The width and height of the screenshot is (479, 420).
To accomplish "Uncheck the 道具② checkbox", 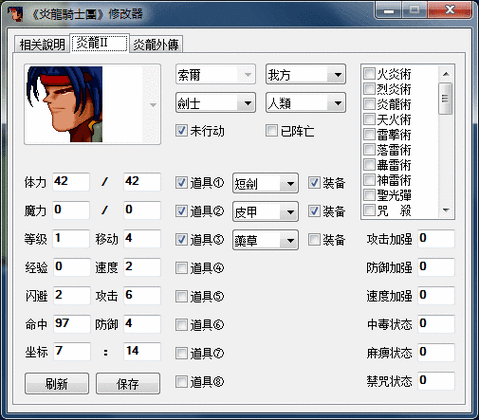I will (182, 211).
